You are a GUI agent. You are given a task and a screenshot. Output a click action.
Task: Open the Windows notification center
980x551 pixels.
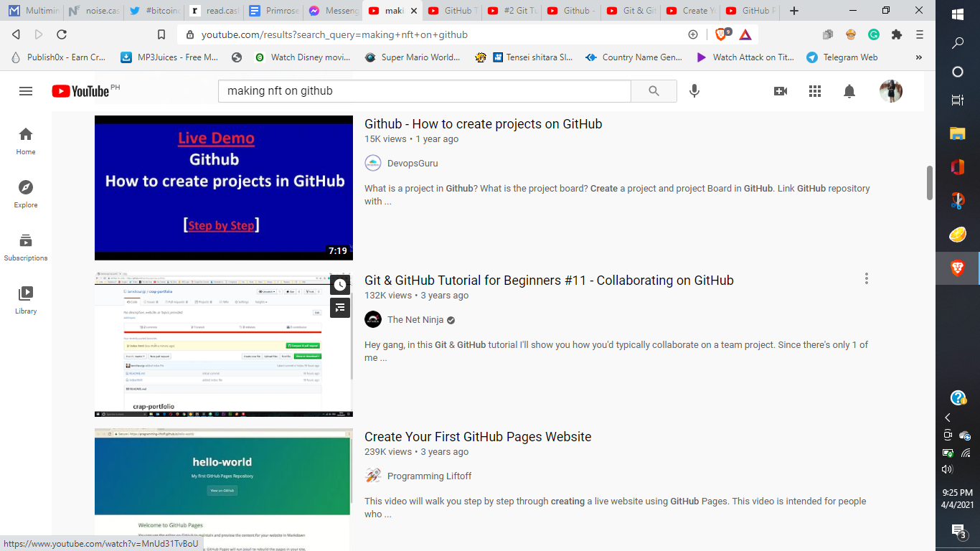[x=958, y=531]
